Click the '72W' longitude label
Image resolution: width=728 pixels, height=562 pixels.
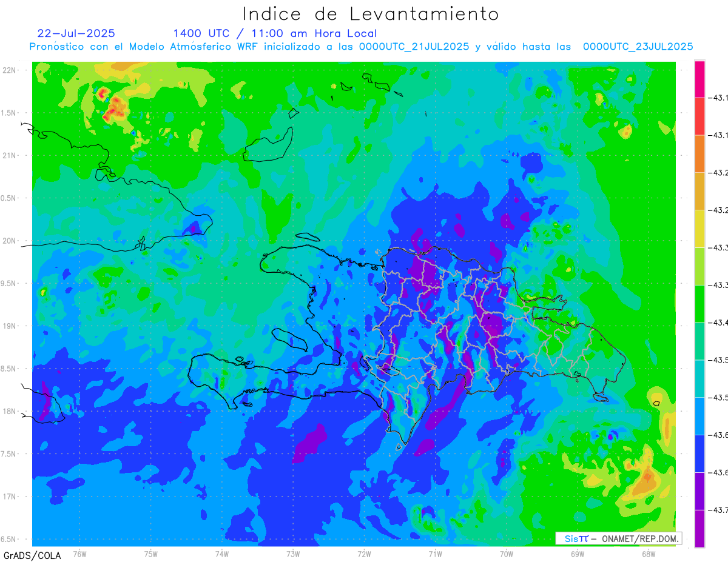tap(365, 554)
